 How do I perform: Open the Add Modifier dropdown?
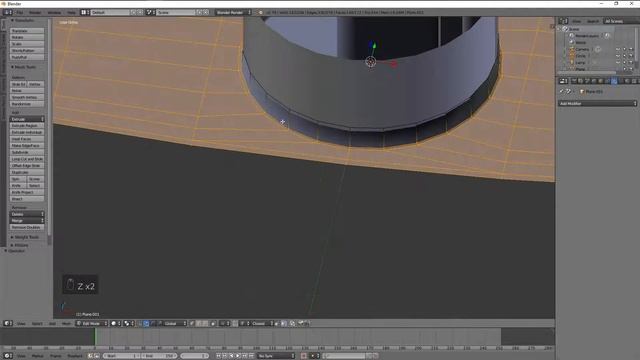click(598, 104)
